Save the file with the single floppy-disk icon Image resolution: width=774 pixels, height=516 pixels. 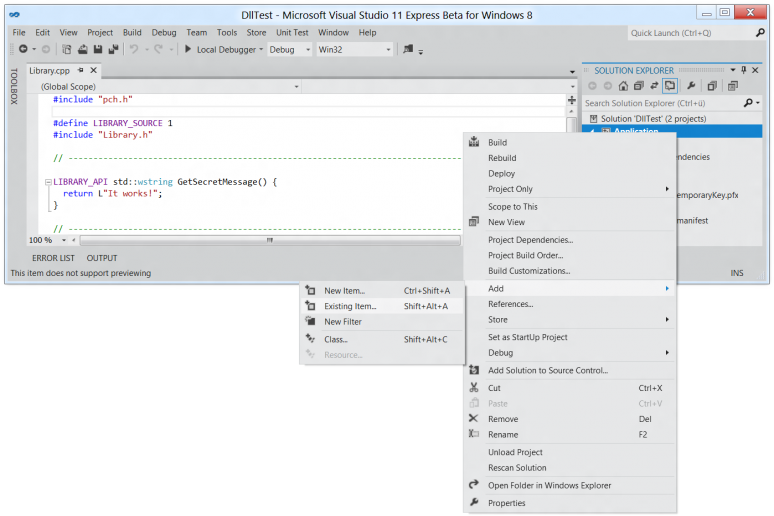[x=98, y=49]
